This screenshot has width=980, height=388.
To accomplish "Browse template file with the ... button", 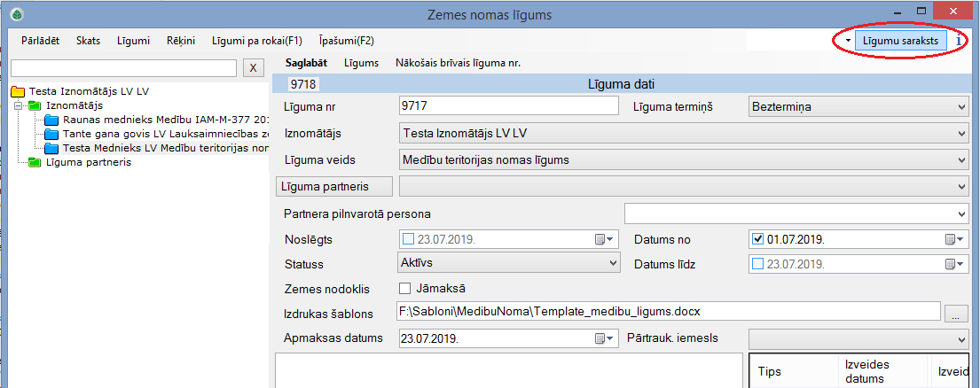I will 956,314.
